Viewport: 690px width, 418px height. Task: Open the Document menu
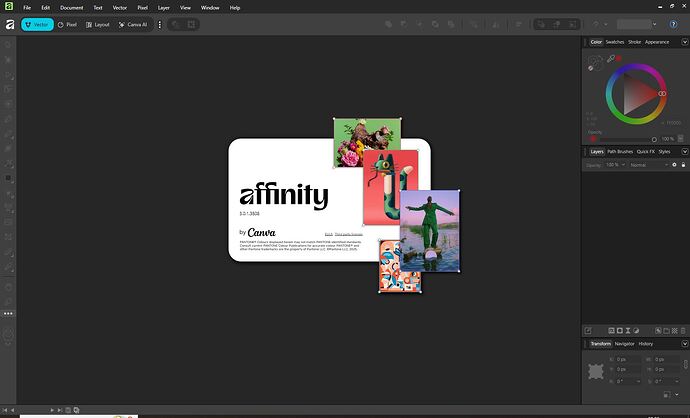(71, 7)
